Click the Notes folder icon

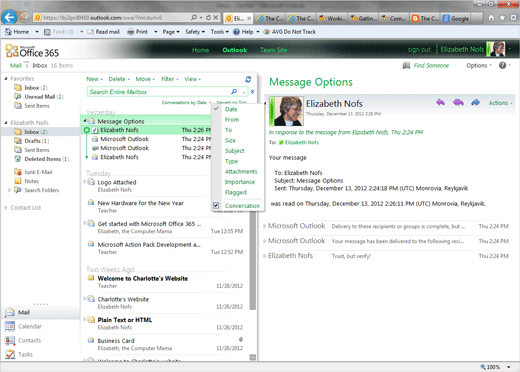click(18, 181)
